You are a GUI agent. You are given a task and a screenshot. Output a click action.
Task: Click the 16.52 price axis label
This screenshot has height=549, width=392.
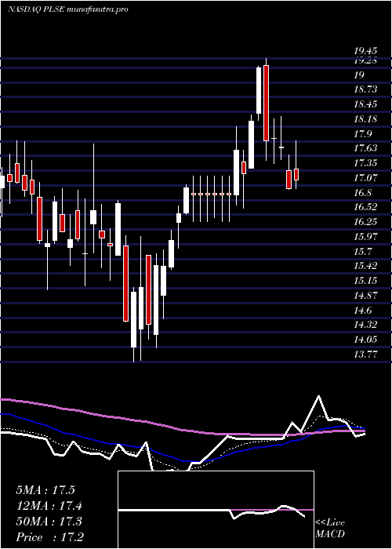tap(365, 207)
